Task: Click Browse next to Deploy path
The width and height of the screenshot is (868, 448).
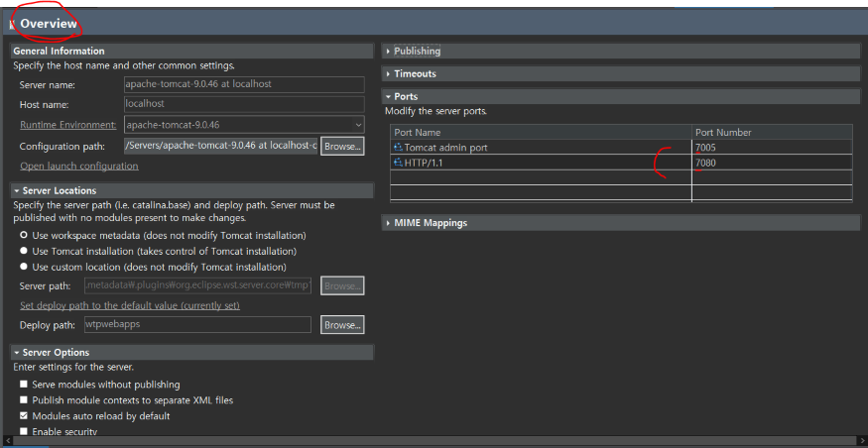Action: 342,325
